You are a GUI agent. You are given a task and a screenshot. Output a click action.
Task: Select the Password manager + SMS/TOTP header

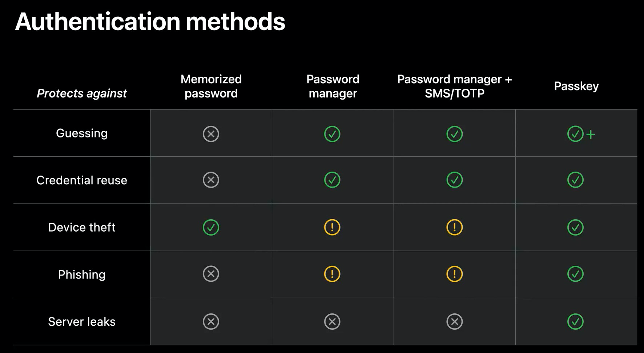[x=455, y=86]
